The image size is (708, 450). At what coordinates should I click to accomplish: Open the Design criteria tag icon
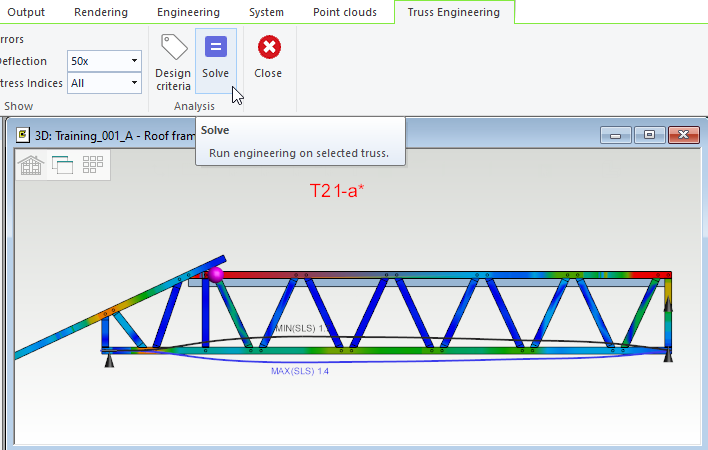pos(173,58)
